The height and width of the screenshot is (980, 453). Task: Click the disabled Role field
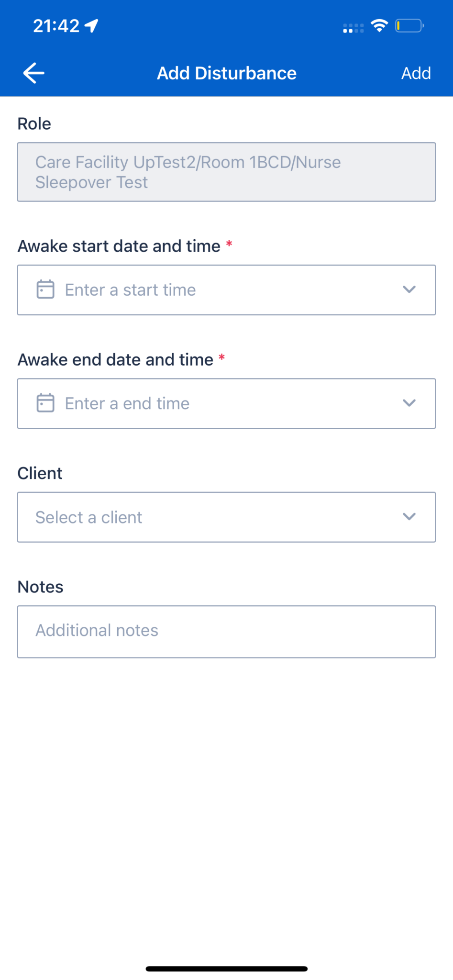226,172
